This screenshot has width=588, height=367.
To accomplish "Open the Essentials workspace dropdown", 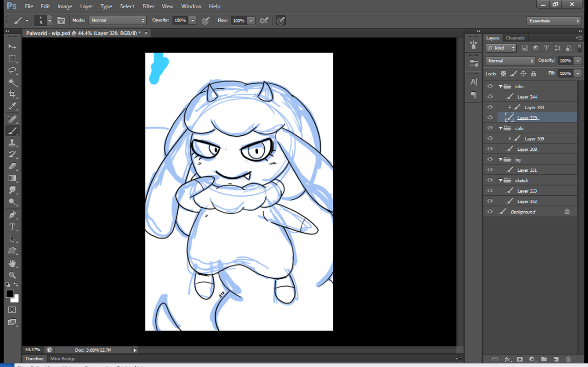I will tap(553, 21).
